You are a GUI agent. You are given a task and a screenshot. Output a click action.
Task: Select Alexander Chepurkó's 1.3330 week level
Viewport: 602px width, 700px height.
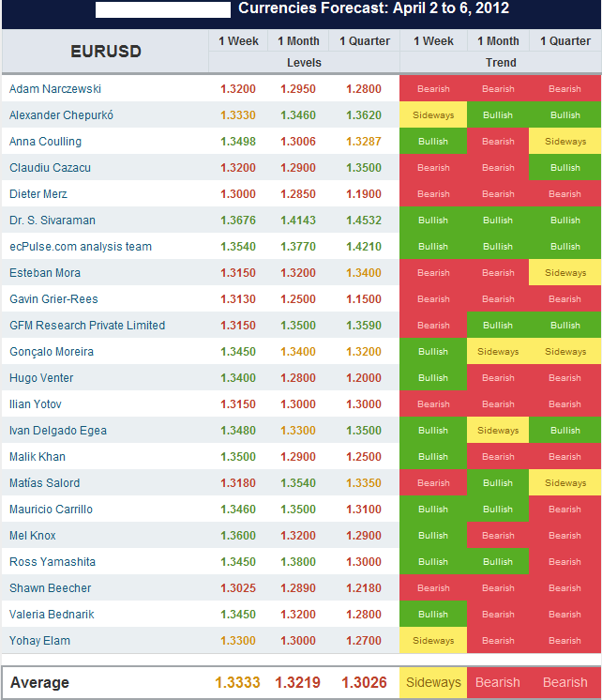[238, 115]
